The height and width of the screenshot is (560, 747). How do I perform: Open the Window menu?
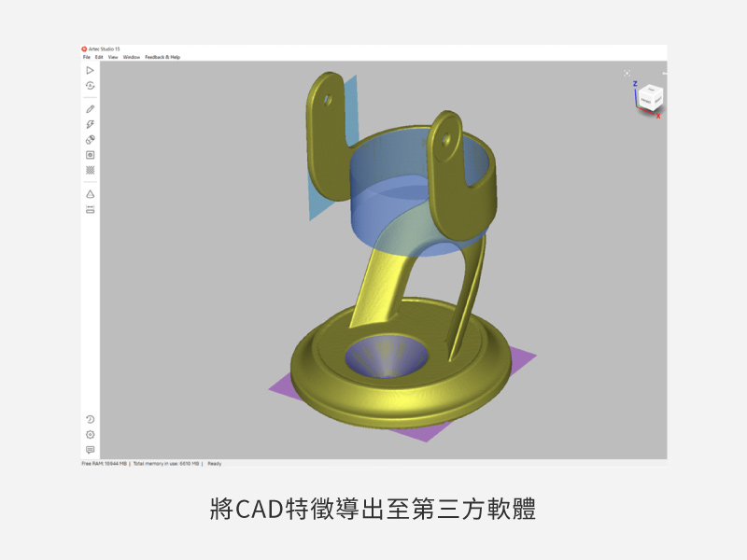click(132, 56)
